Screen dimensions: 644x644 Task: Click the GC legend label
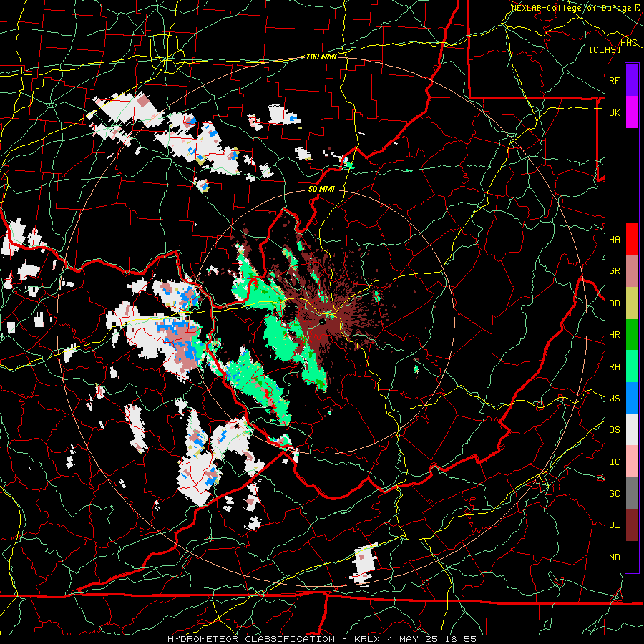tap(614, 493)
